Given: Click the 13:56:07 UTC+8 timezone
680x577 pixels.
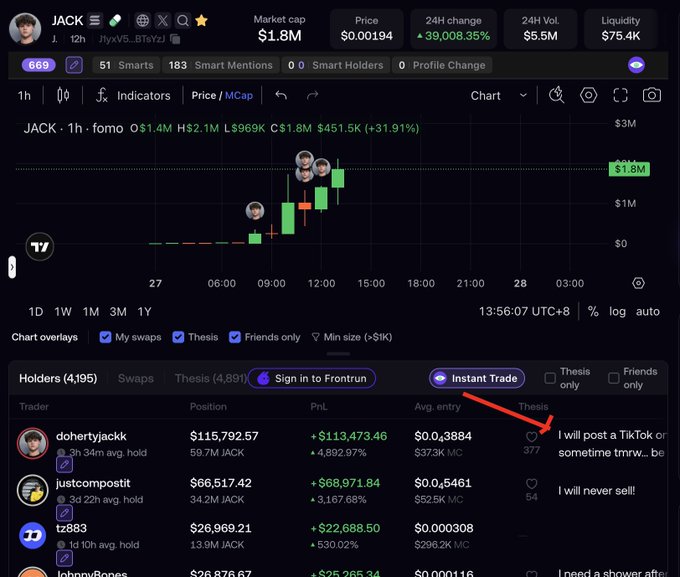Looking at the screenshot, I should click(x=524, y=311).
